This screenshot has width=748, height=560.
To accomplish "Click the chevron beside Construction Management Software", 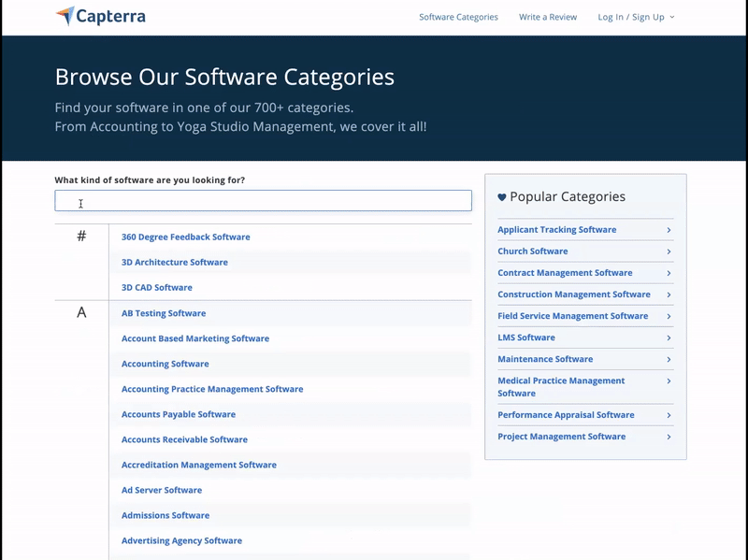I will tap(669, 294).
